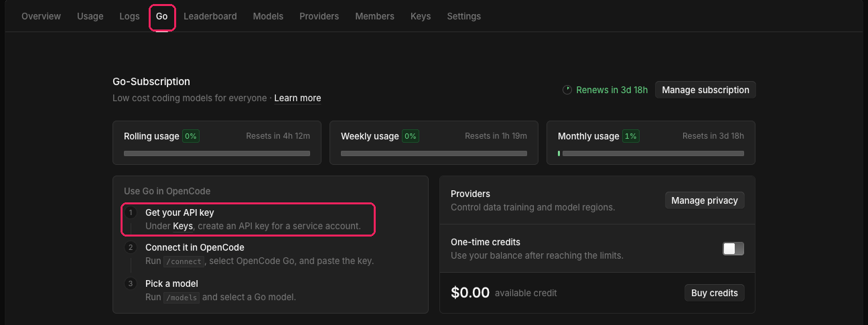Open the Overview tab
This screenshot has width=868, height=325.
(41, 16)
